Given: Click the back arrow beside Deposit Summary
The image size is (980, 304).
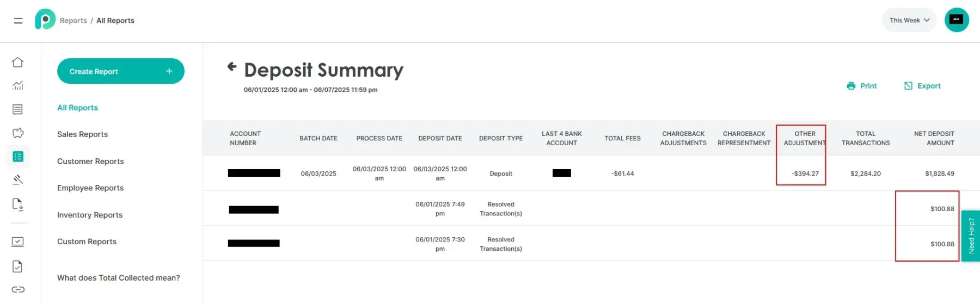Looking at the screenshot, I should (x=232, y=67).
